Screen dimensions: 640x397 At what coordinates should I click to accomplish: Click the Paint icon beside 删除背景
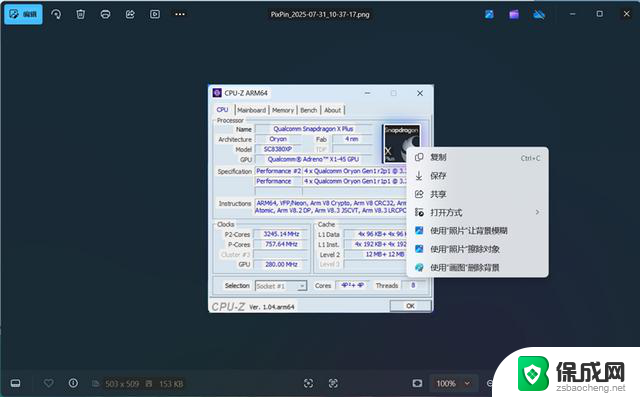pyautogui.click(x=419, y=268)
